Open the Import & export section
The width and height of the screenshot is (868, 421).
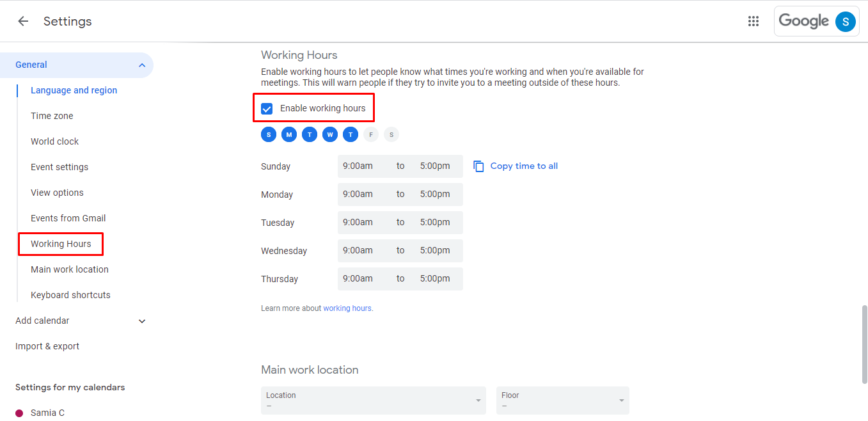pos(47,346)
